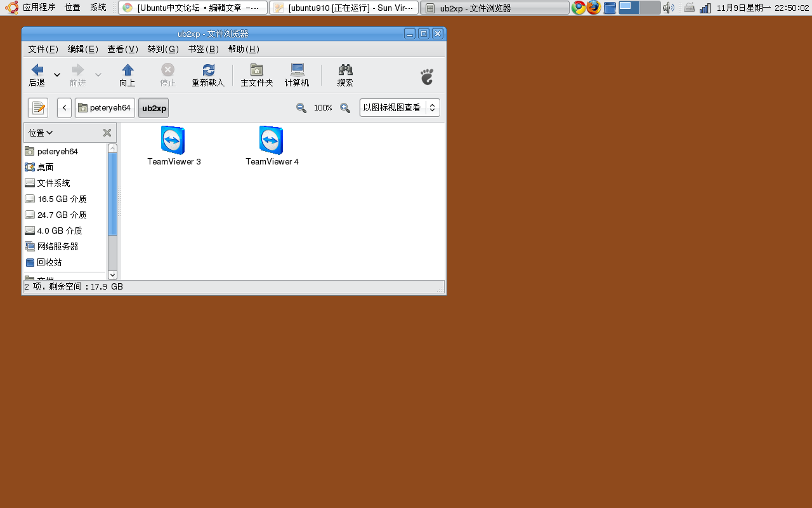
Task: Switch to ubuntu910 Sun VirtualBox taskbar window
Action: click(x=344, y=8)
